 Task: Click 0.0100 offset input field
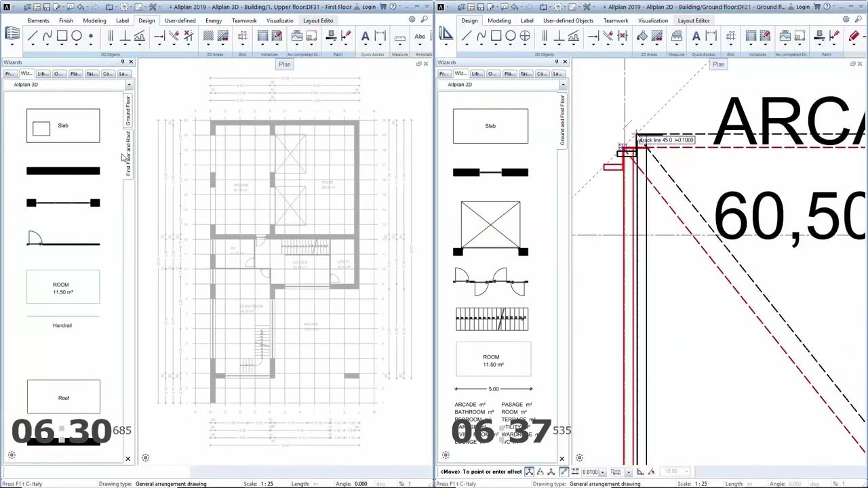(590, 472)
